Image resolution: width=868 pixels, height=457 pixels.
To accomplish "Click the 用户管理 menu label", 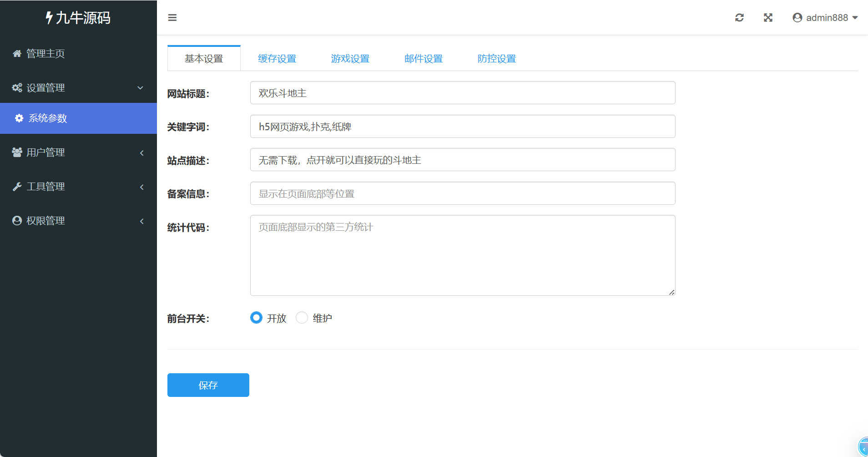I will (45, 152).
